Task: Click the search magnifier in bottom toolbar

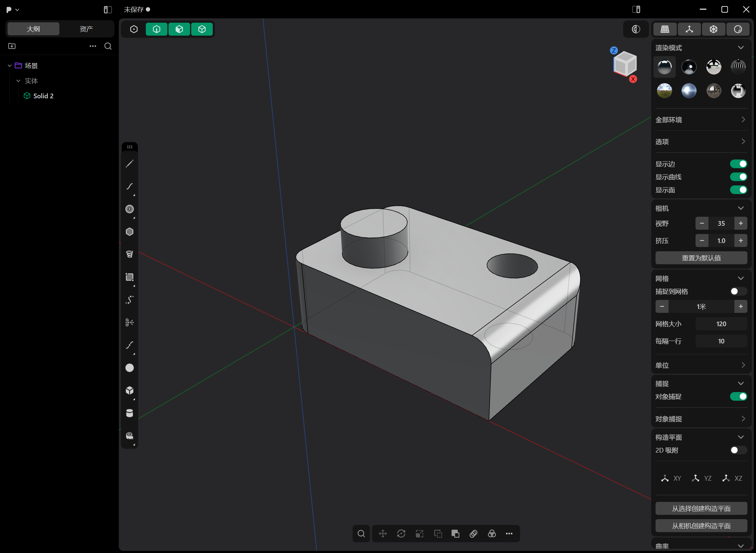Action: click(x=361, y=534)
